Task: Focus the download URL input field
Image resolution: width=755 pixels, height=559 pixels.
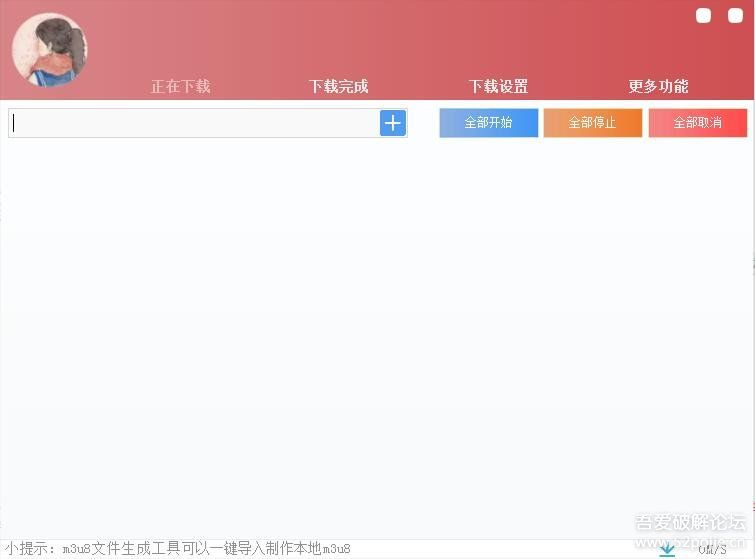Action: pos(194,123)
